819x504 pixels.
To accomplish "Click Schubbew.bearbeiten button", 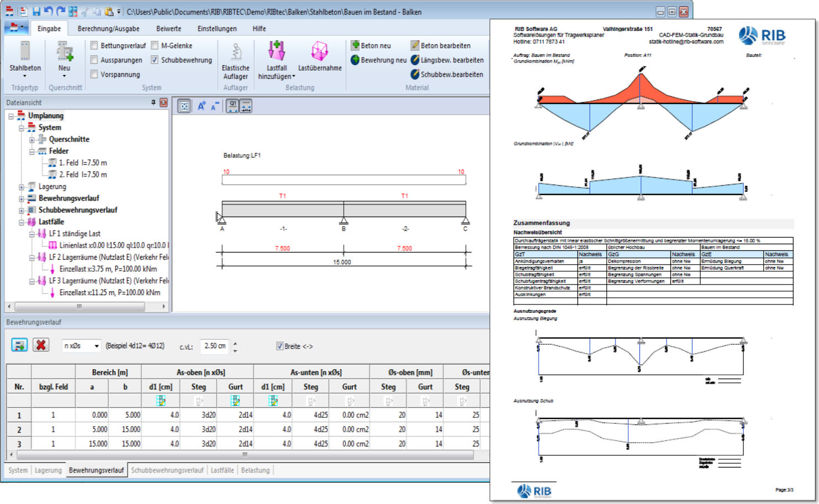I will pyautogui.click(x=447, y=74).
